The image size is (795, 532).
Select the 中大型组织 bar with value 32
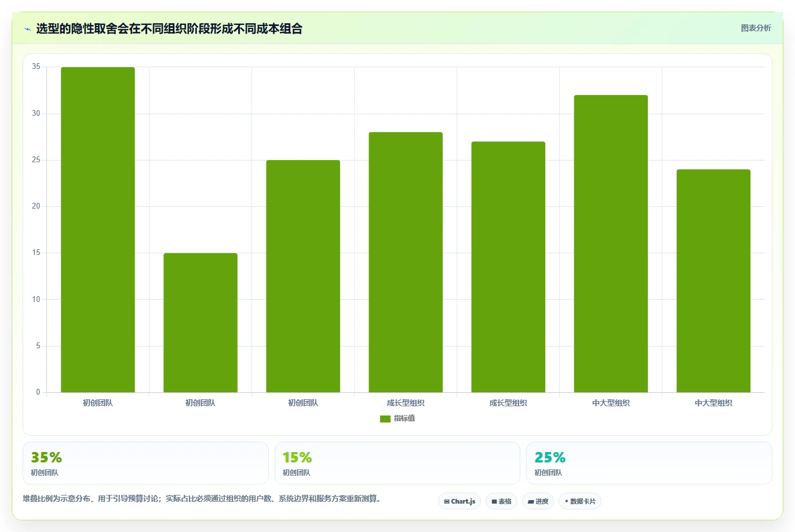pos(611,244)
